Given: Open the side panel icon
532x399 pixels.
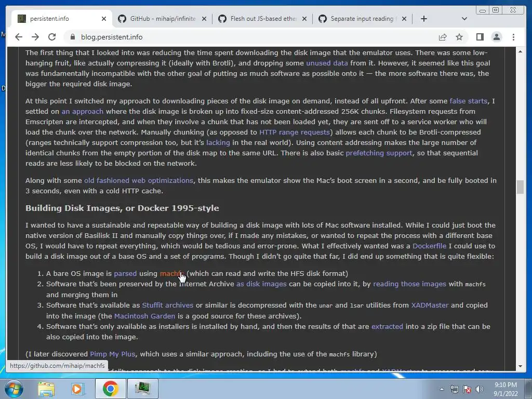Looking at the screenshot, I should pyautogui.click(x=480, y=37).
